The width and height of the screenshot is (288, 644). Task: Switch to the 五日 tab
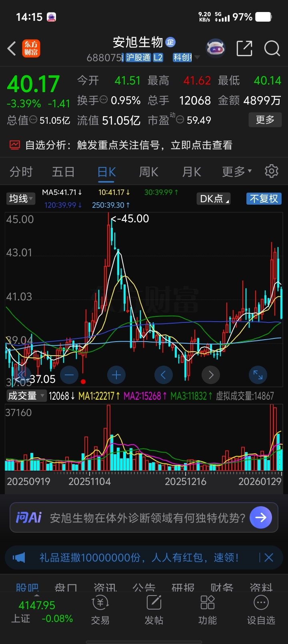tap(63, 172)
